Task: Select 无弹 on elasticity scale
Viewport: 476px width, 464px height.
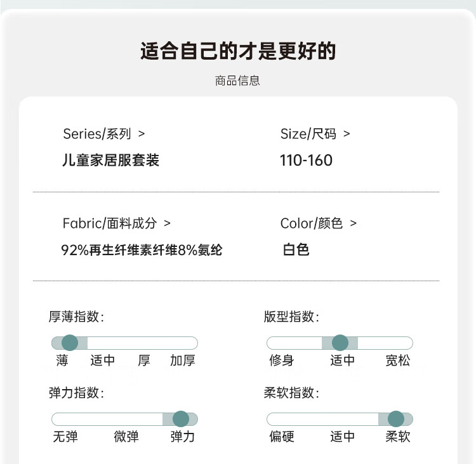Action: pyautogui.click(x=65, y=437)
